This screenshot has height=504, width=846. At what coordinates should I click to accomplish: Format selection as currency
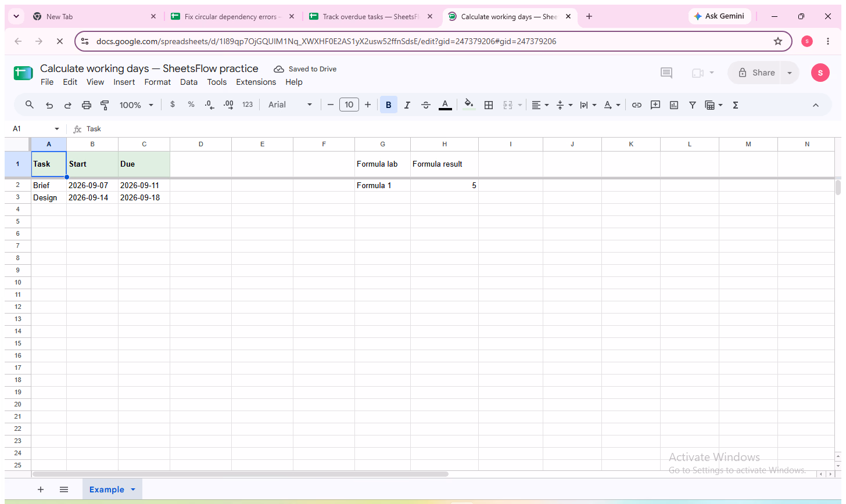pos(173,105)
